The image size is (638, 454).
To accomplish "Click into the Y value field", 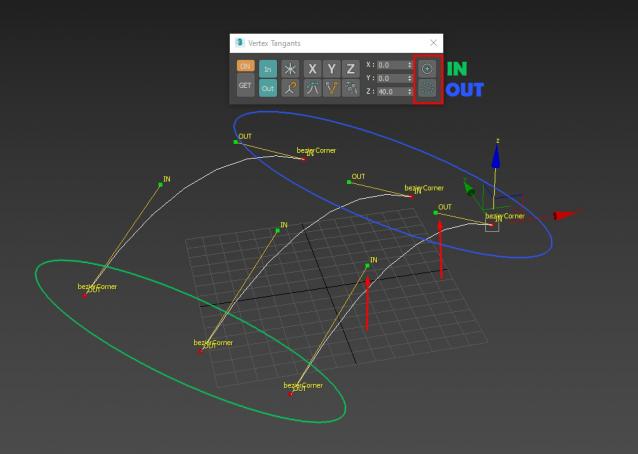I will click(392, 78).
